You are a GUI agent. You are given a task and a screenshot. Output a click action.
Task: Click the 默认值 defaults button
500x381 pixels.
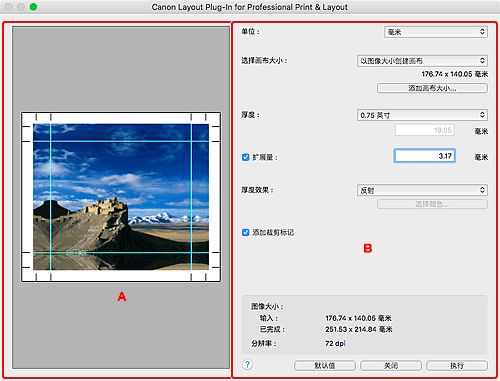tap(325, 366)
